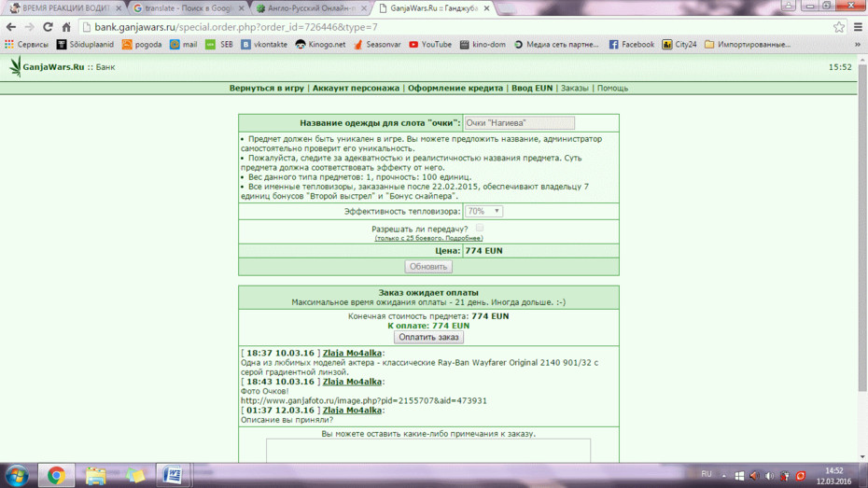
Task: Open the Импортированные bookmarks folder
Action: [748, 44]
